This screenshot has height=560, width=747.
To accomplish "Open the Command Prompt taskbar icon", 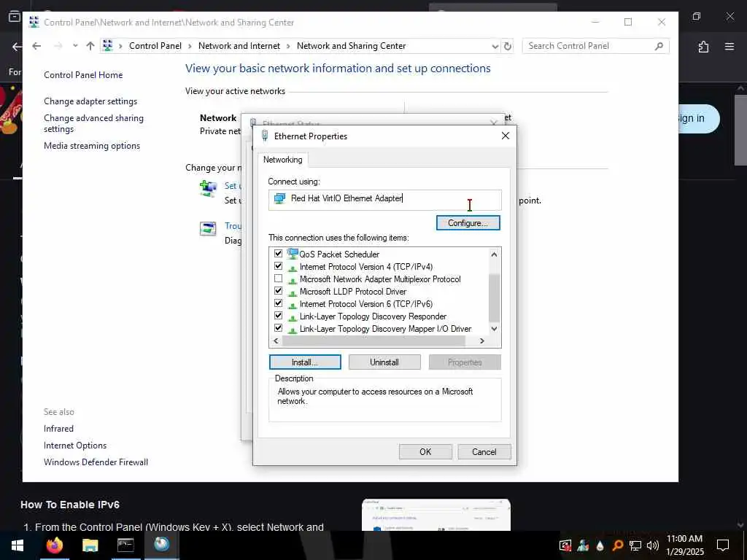I will pos(125,545).
